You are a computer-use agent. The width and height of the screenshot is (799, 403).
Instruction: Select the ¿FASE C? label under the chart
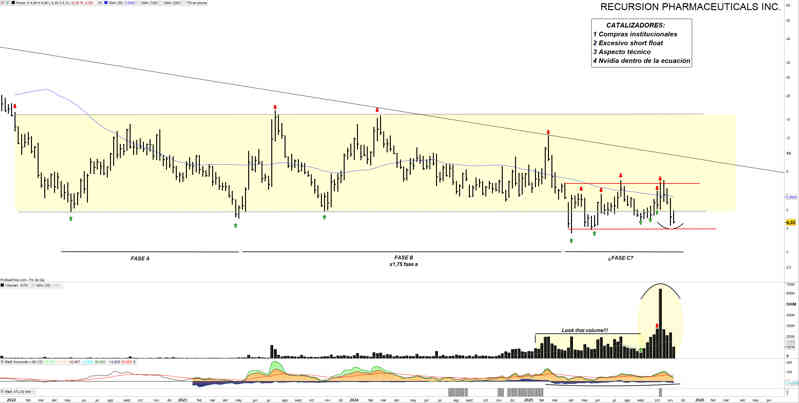(x=620, y=258)
